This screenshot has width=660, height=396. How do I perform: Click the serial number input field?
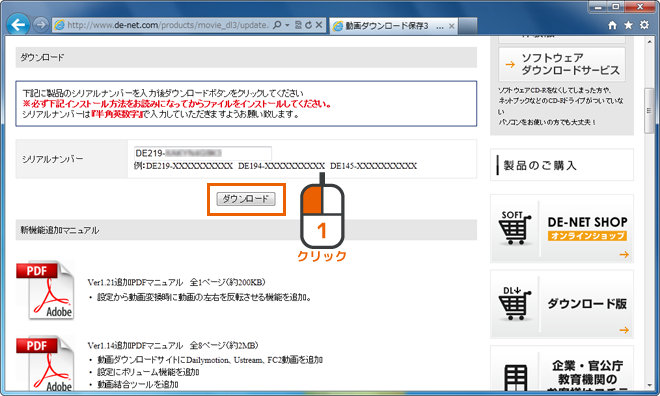pos(203,153)
